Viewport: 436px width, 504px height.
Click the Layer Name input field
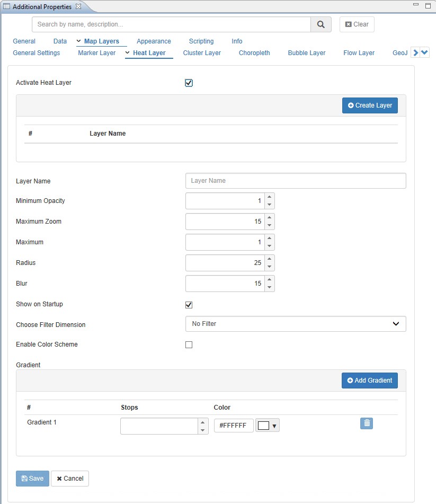296,181
